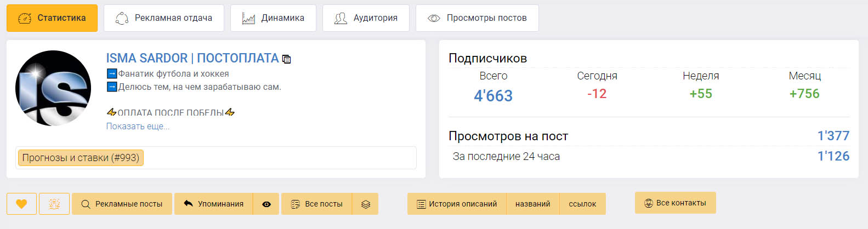
Task: Open the Все посты button
Action: 316,204
